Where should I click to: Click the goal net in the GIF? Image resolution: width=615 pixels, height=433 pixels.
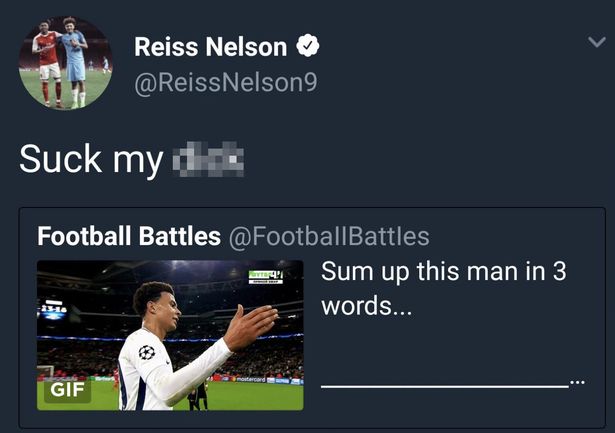pos(45,372)
